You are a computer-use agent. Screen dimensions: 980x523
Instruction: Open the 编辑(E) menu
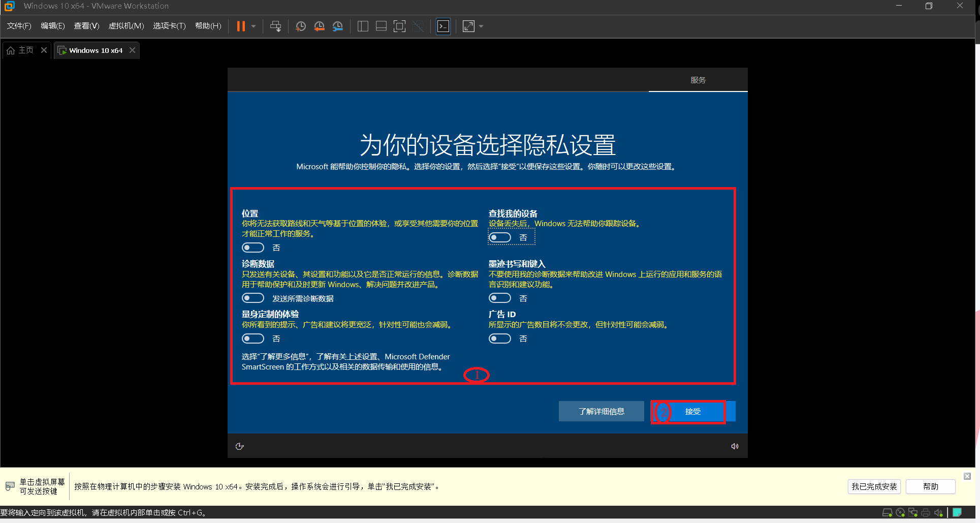(53, 26)
